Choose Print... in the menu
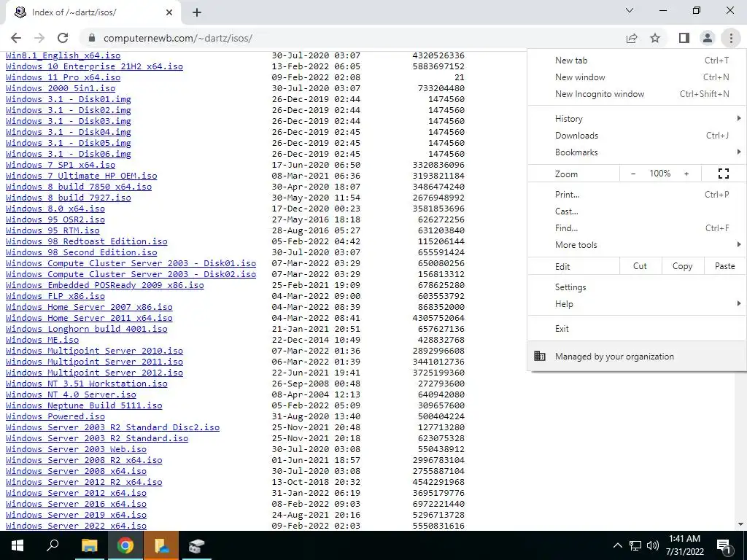Screen dimensions: 747x560 coord(637,194)
